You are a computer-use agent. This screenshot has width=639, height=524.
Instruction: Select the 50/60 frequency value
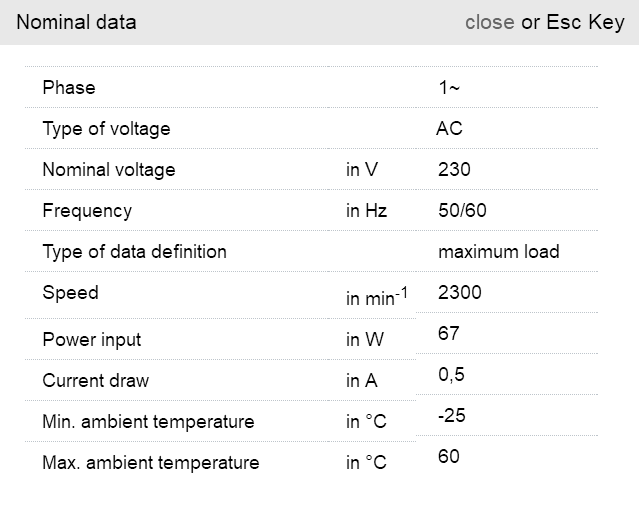462,211
